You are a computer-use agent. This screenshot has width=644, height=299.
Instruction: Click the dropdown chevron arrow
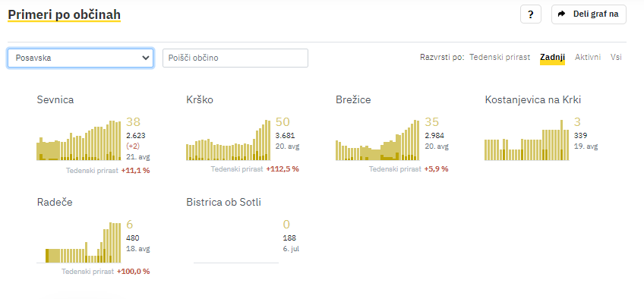coord(145,58)
